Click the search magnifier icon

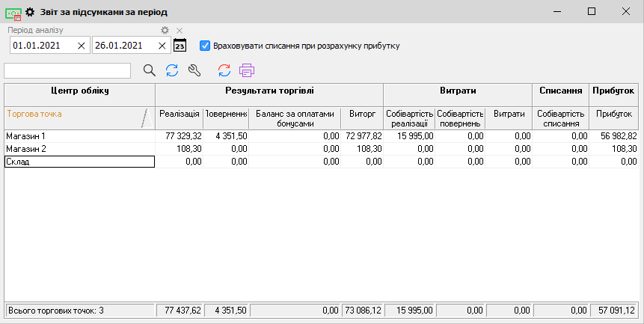pyautogui.click(x=150, y=70)
